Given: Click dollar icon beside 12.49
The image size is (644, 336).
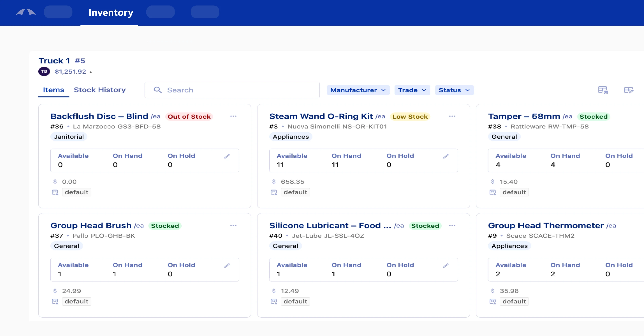Looking at the screenshot, I should point(274,291).
